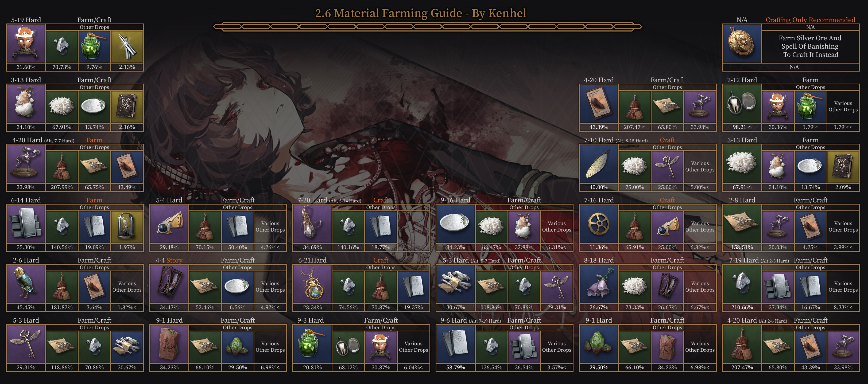The image size is (868, 384).
Task: Click the blue bird figurine under 2-6 Hard
Action: tap(26, 284)
